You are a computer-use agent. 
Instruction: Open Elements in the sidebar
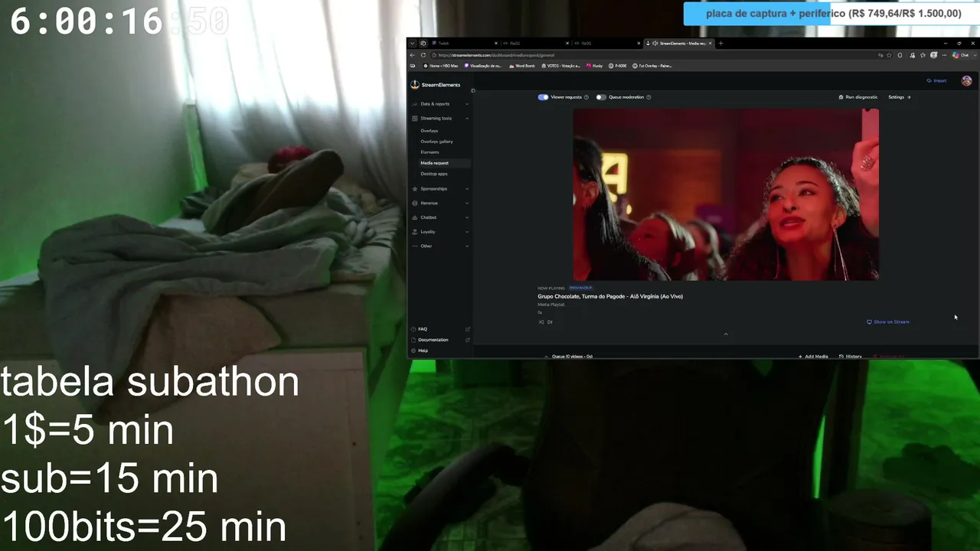(x=430, y=152)
